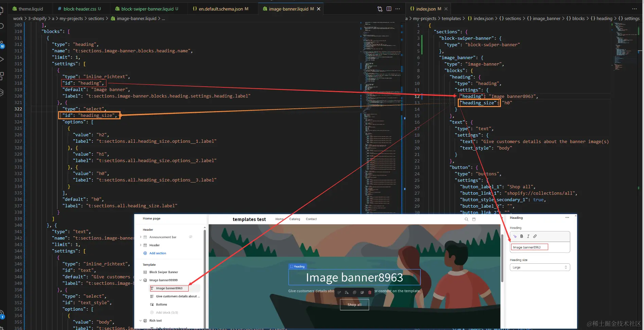The image size is (644, 330).
Task: Hide the block using floating toolbar eye icon
Action: (x=362, y=292)
